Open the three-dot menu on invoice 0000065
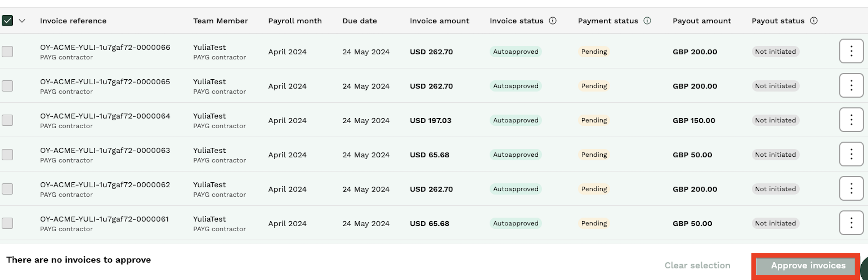The height and width of the screenshot is (280, 868). [x=851, y=86]
